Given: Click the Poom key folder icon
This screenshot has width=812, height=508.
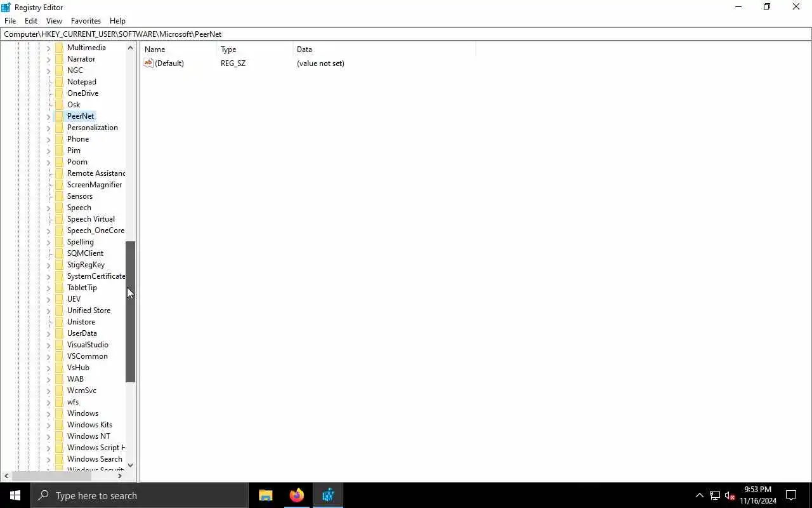Looking at the screenshot, I should click(x=59, y=162).
